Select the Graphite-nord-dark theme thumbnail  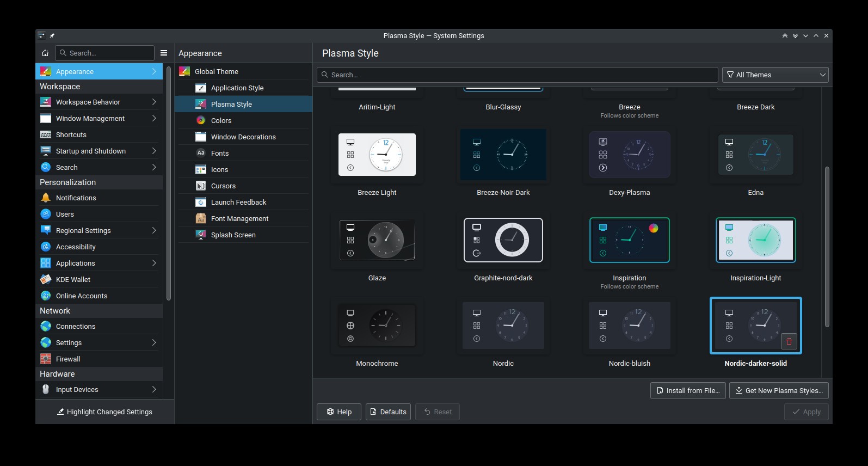point(503,240)
